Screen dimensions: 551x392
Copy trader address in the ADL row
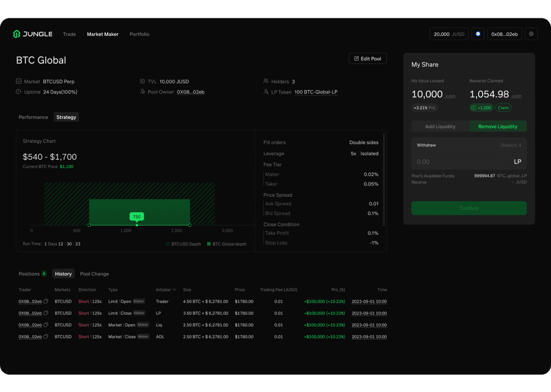tap(46, 337)
